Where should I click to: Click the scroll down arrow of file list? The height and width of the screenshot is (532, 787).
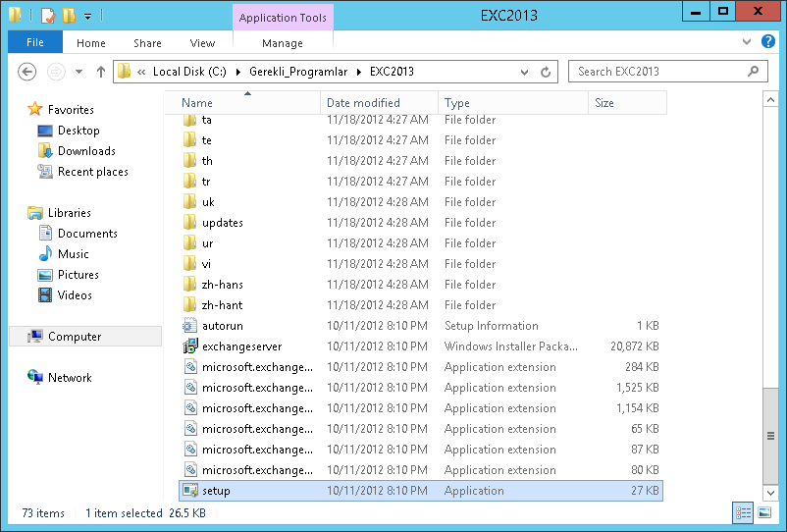point(770,493)
